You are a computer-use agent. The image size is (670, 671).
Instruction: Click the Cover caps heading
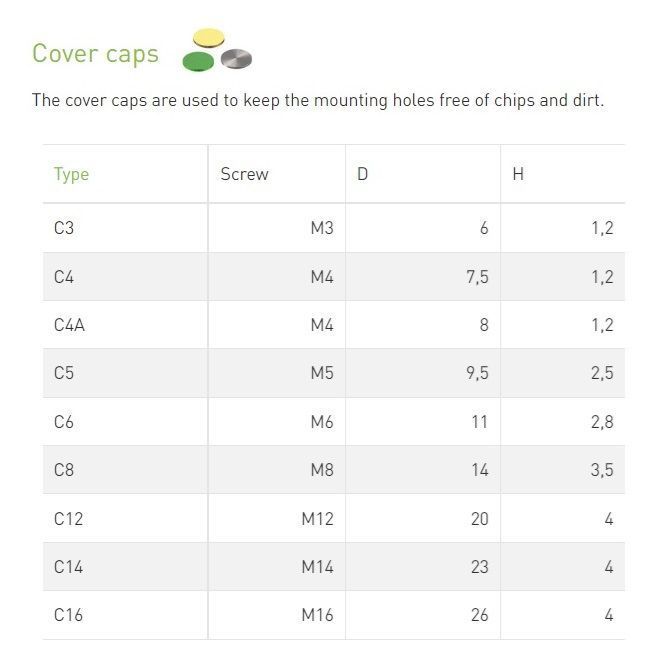95,53
